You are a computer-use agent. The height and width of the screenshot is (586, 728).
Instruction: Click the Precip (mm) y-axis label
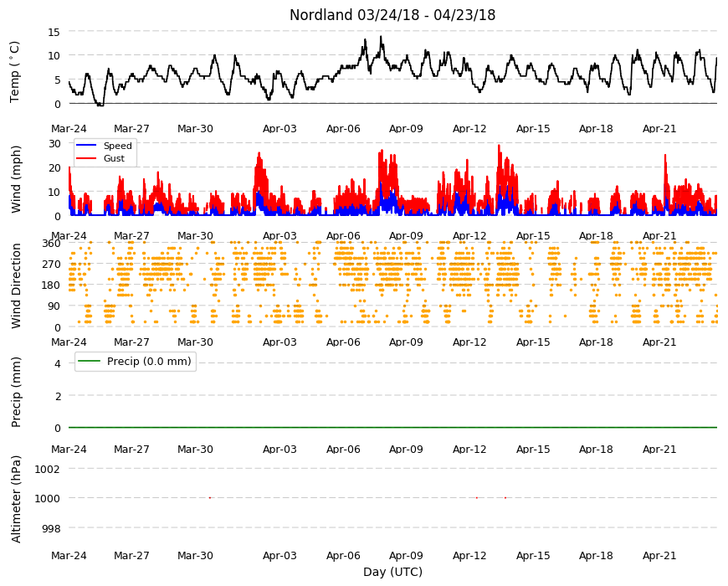(x=16, y=392)
